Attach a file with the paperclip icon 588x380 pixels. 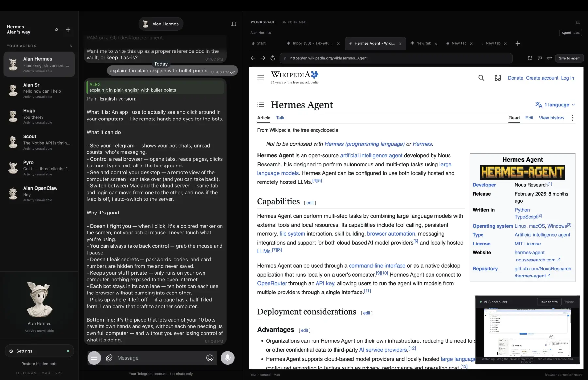[109, 358]
